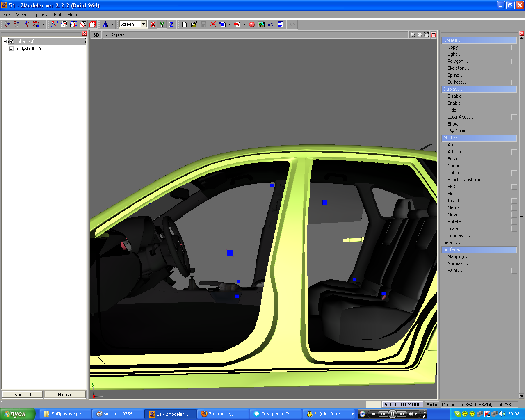Toggle the option box next to Surface...
The image size is (525, 420).
point(514,82)
